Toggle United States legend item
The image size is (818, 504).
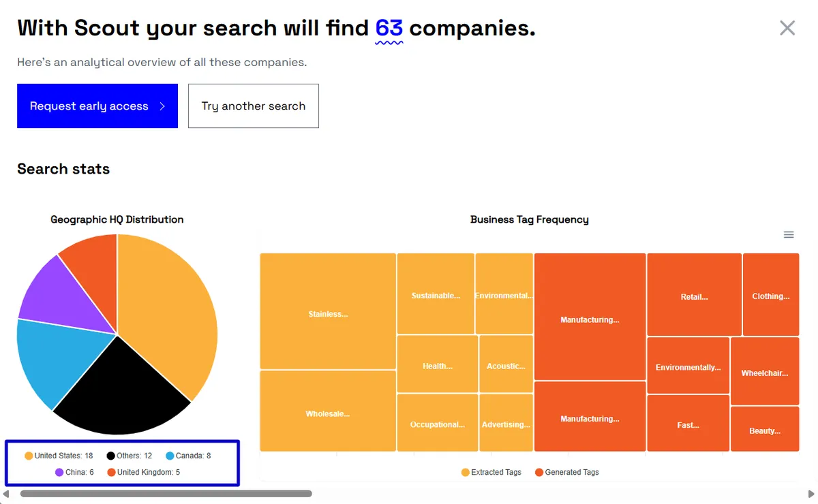59,456
